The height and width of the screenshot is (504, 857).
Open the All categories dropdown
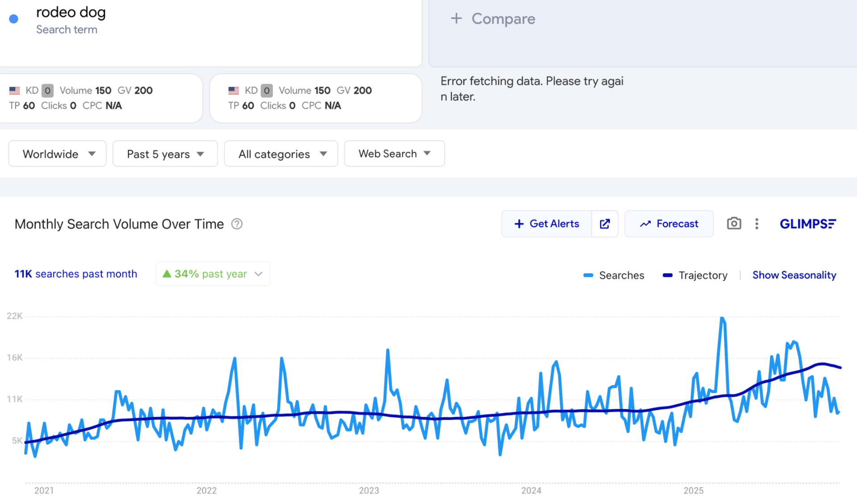click(281, 154)
